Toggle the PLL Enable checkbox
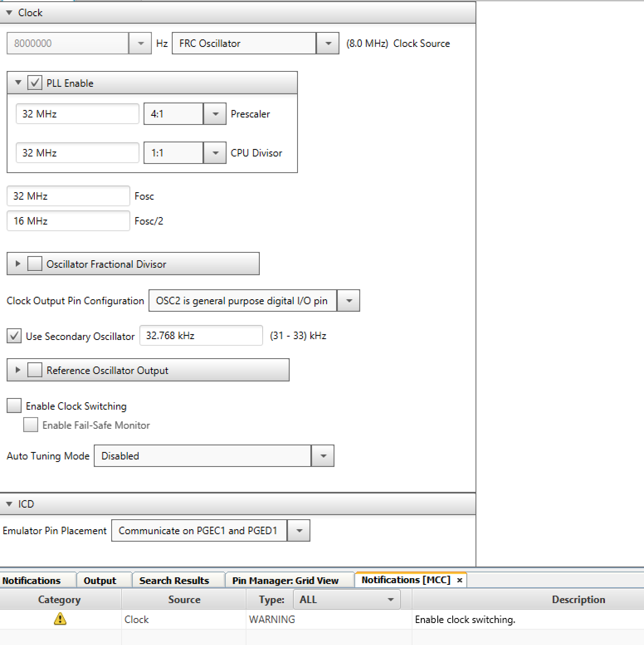This screenshot has width=644, height=645. coord(35,83)
